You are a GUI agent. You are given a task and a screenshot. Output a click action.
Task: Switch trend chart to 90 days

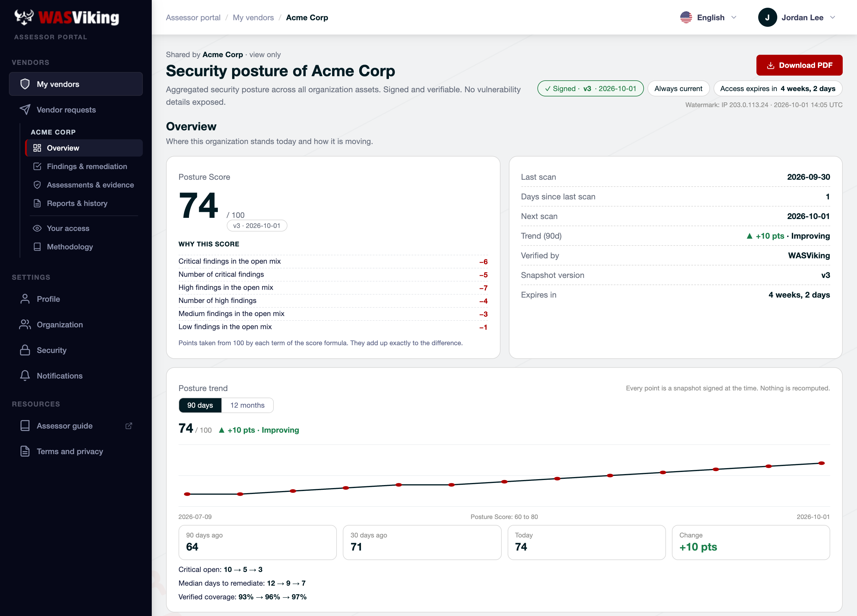[200, 405]
